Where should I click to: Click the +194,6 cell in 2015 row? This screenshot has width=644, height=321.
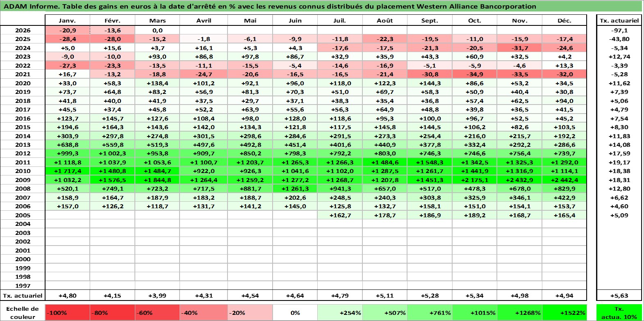tap(67, 127)
